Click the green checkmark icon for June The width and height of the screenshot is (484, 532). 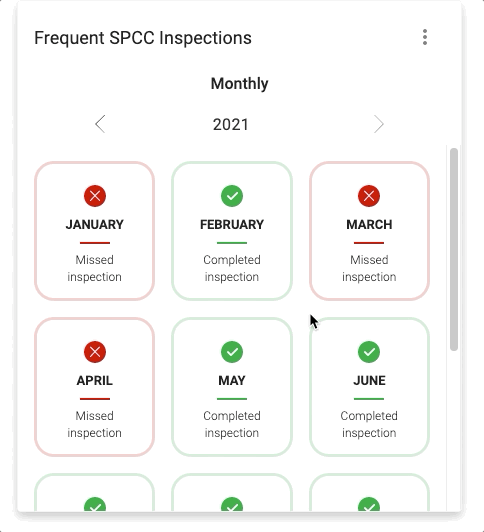click(x=369, y=352)
